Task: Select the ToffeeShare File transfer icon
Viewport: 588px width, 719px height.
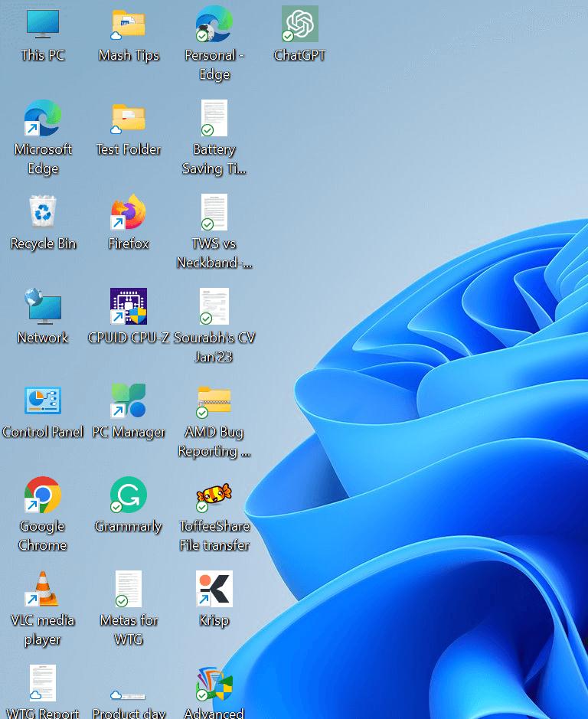Action: pyautogui.click(x=214, y=495)
